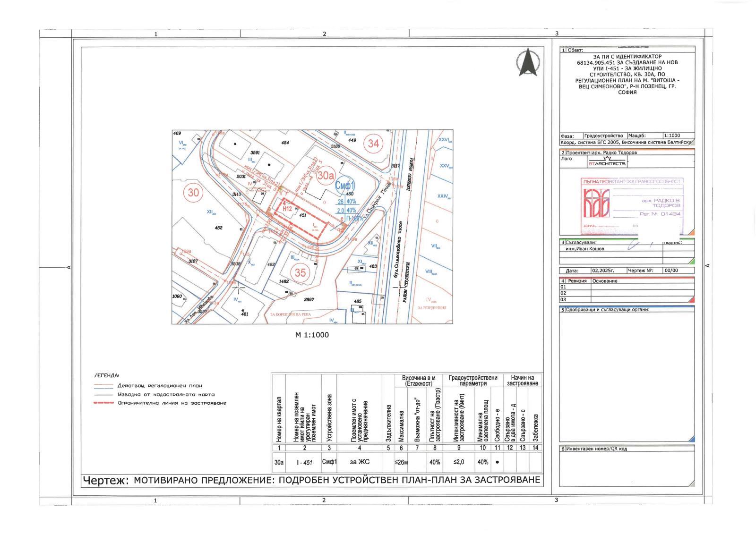The width and height of the screenshot is (756, 534).
Task: Click the red architect chamber stamp emblem
Action: pos(596,203)
